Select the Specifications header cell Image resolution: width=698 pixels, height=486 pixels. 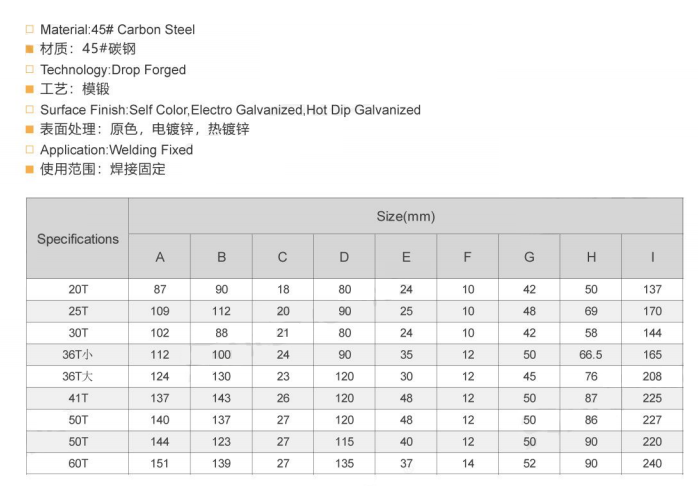[77, 239]
